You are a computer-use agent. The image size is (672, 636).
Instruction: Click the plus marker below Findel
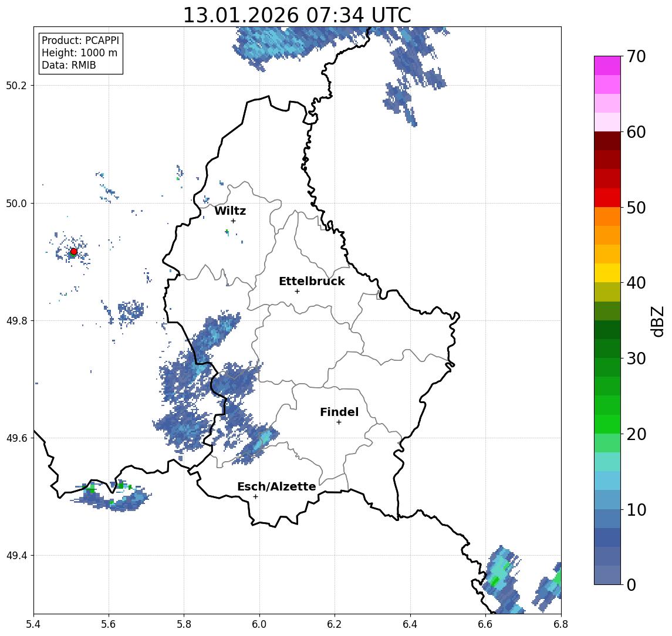[x=339, y=422]
